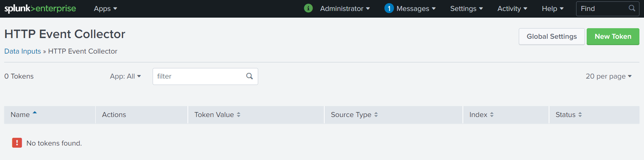Open the Activity menu

(512, 8)
